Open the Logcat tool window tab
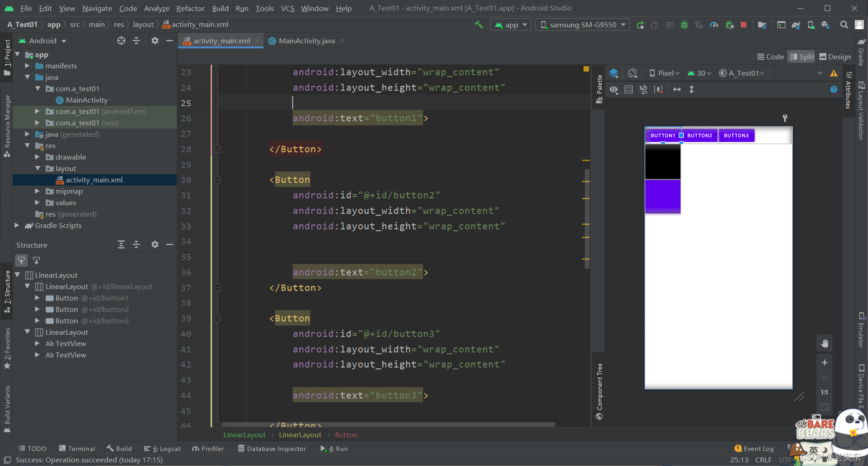Image resolution: width=868 pixels, height=466 pixels. pyautogui.click(x=162, y=449)
